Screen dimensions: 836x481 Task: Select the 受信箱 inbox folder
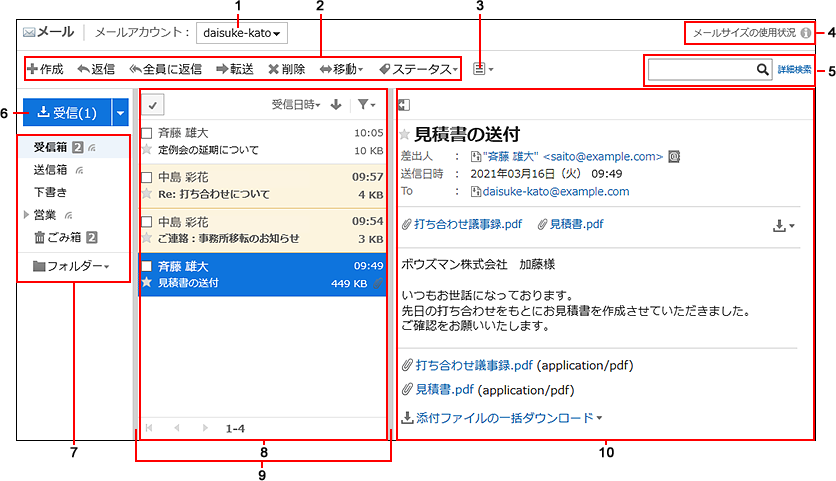51,147
